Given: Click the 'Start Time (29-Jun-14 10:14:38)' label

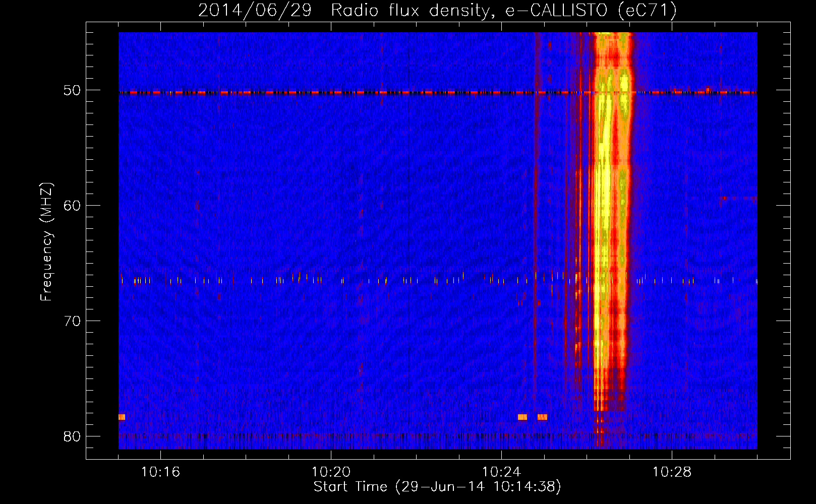Looking at the screenshot, I should (437, 487).
